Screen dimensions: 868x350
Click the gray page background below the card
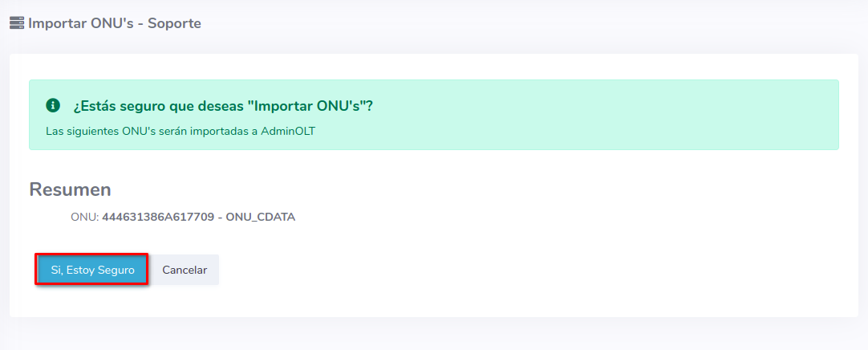433,334
